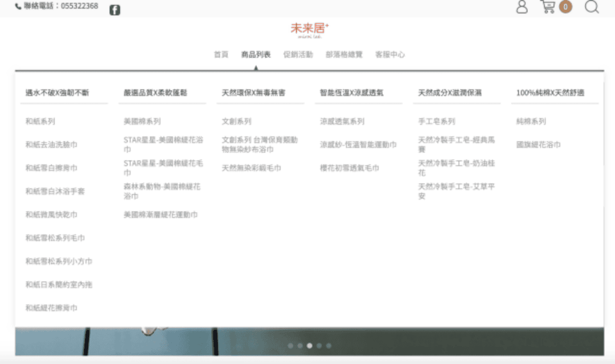The height and width of the screenshot is (364, 615).
Task: Select 和紙雪松系列毛巾 link
Action: click(55, 238)
